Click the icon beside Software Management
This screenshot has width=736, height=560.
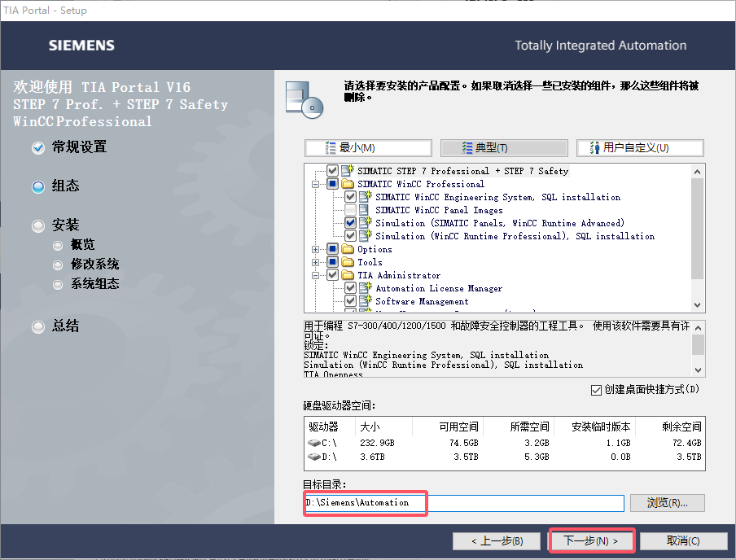point(366,301)
